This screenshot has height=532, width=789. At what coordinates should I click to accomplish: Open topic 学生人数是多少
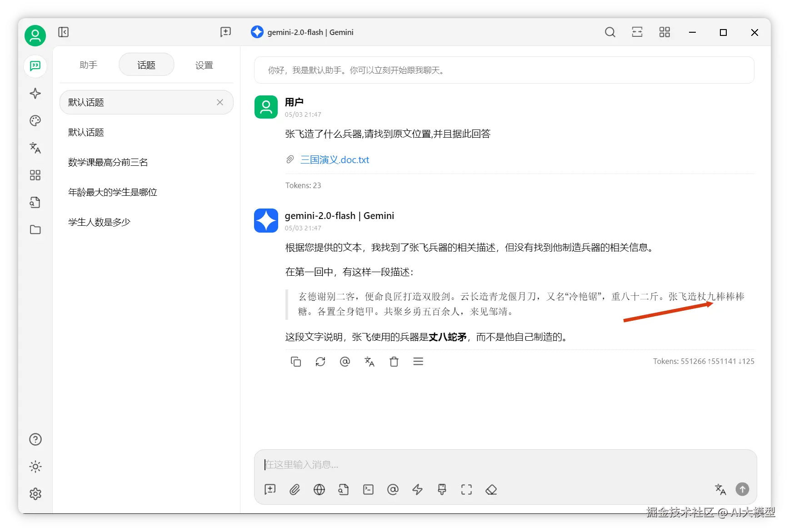[x=146, y=222]
